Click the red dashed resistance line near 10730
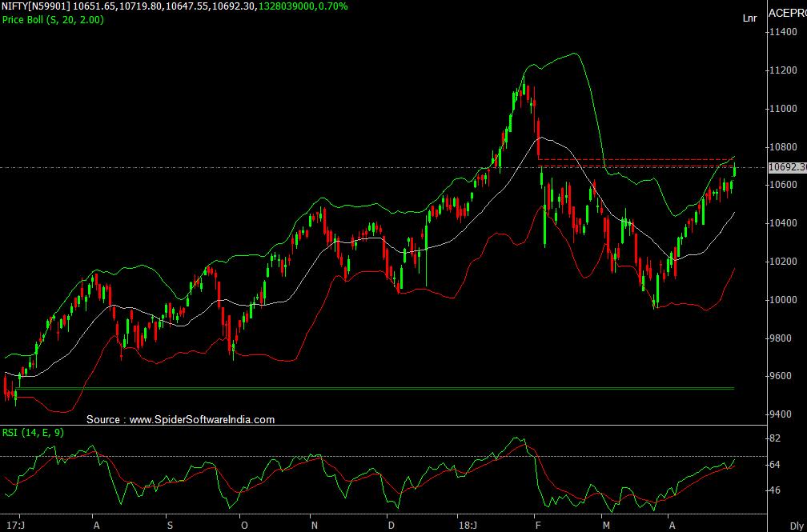807x532 pixels. (635, 159)
